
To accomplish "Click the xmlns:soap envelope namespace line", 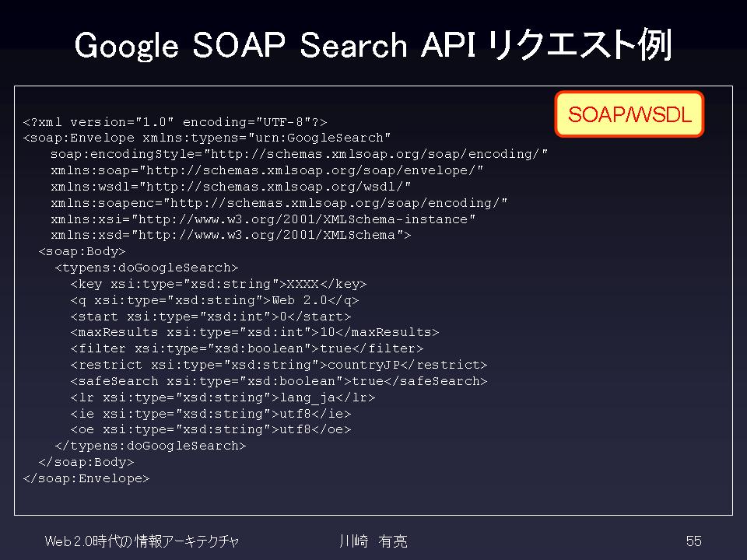I will (x=267, y=170).
